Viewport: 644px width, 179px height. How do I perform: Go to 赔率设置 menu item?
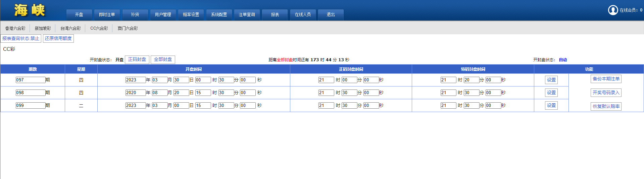[191, 15]
